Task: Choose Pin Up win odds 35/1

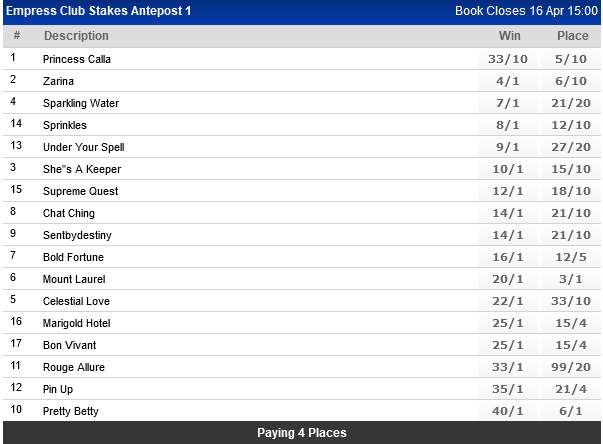Action: click(x=509, y=389)
